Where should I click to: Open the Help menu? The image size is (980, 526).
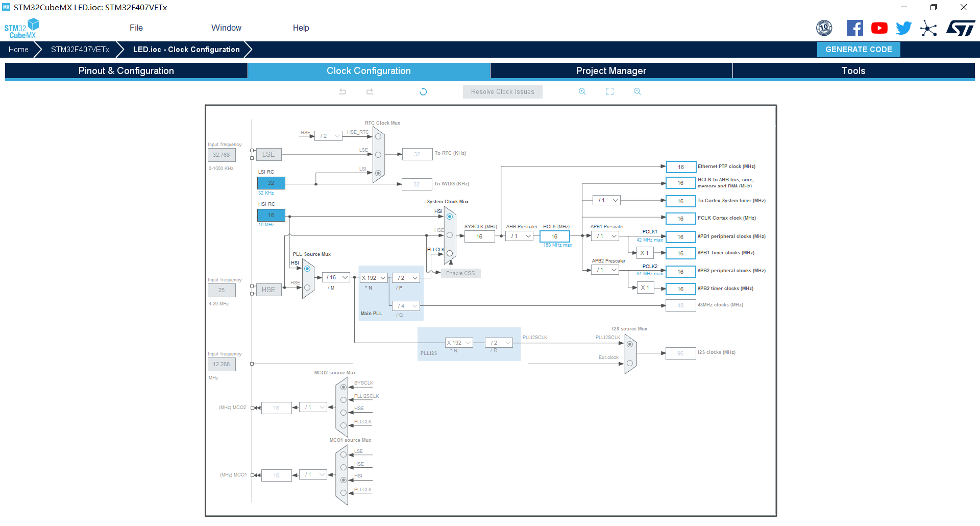(x=301, y=28)
